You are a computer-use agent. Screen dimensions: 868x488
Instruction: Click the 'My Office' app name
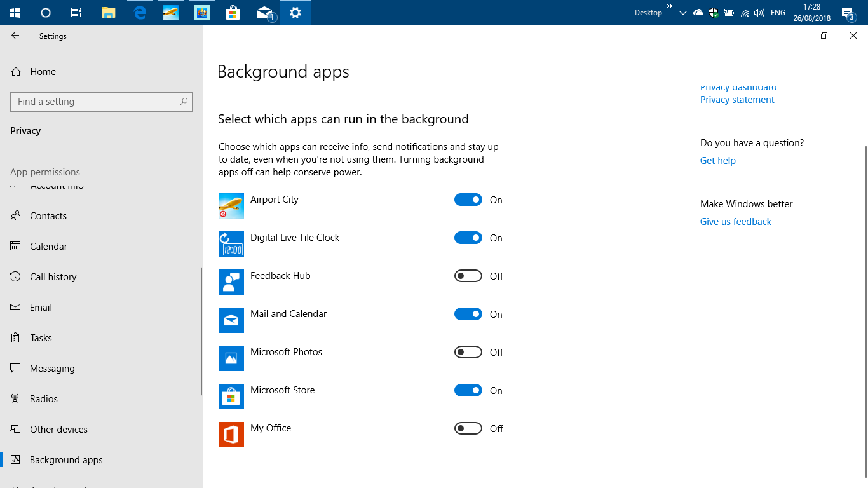point(271,428)
